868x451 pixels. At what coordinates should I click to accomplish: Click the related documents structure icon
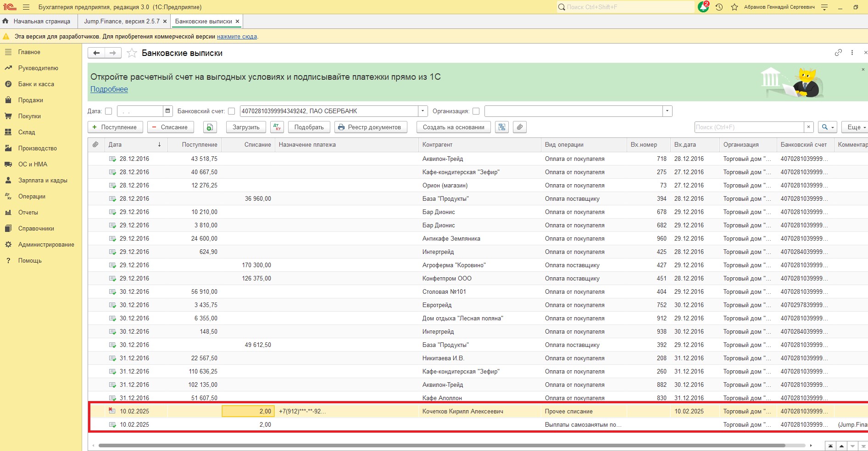[x=502, y=127]
